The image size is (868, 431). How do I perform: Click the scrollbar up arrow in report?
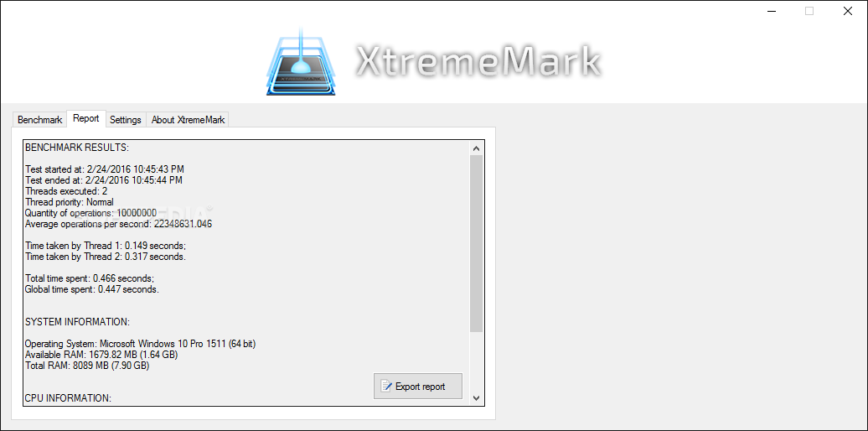coord(476,148)
